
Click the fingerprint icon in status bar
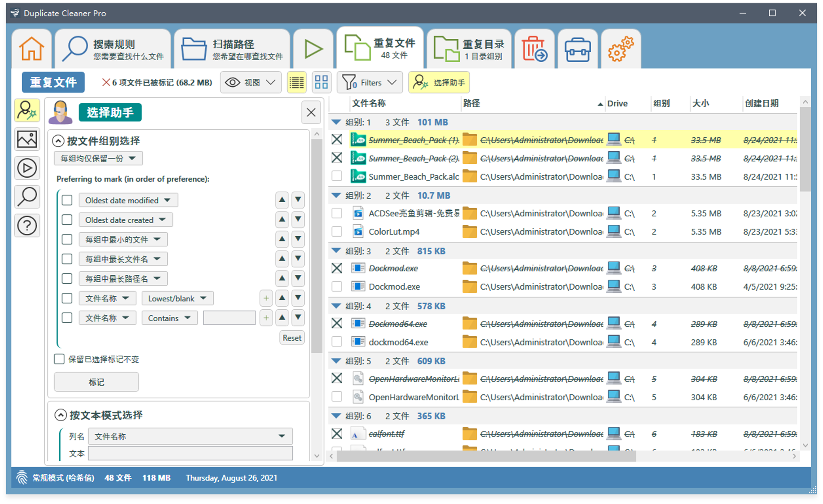[22, 478]
